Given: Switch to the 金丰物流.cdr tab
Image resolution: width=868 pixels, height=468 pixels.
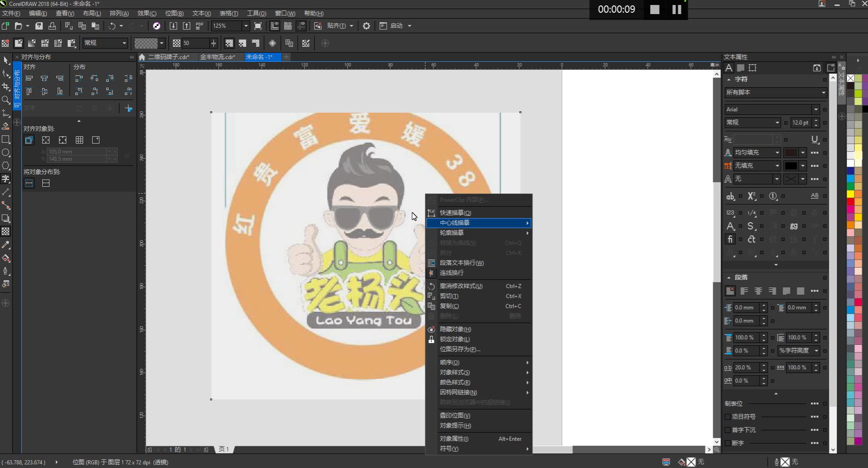Looking at the screenshot, I should pyautogui.click(x=217, y=57).
